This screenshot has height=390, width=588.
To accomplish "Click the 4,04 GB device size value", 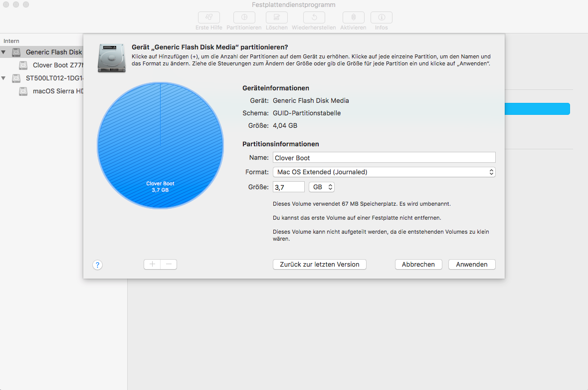I will click(285, 126).
